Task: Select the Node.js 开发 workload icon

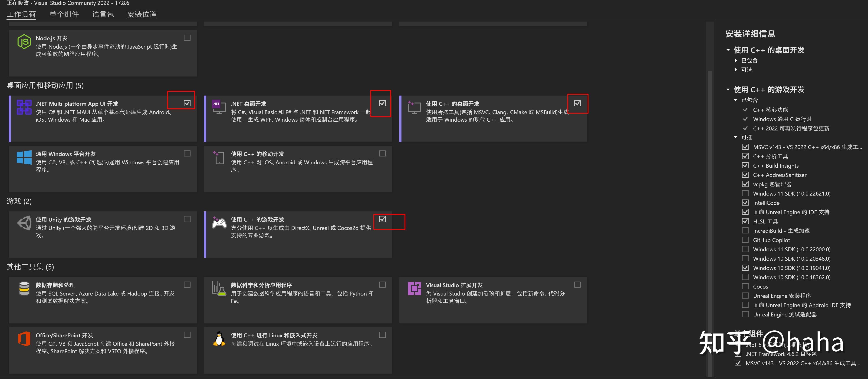Action: (x=24, y=41)
